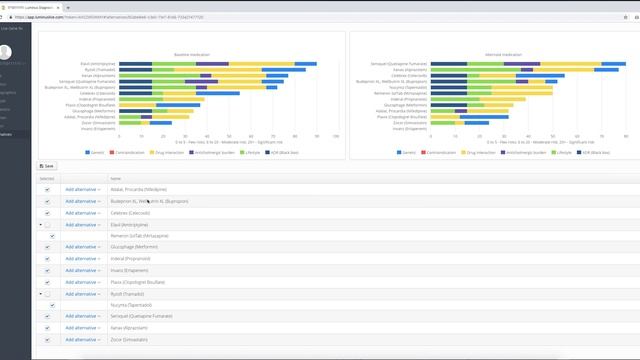Click the Seroquel bar in Alternate chart
Viewport: 640px width, 360px height.
coord(528,64)
